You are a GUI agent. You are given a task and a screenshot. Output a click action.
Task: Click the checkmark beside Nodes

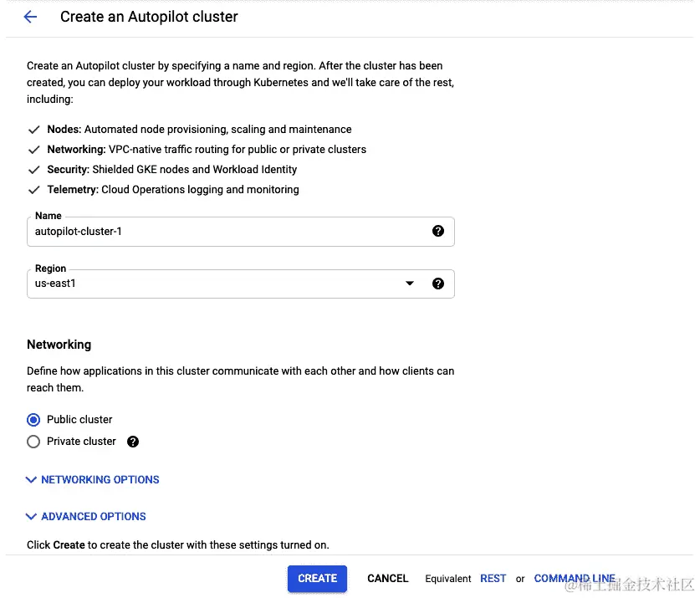(x=34, y=130)
